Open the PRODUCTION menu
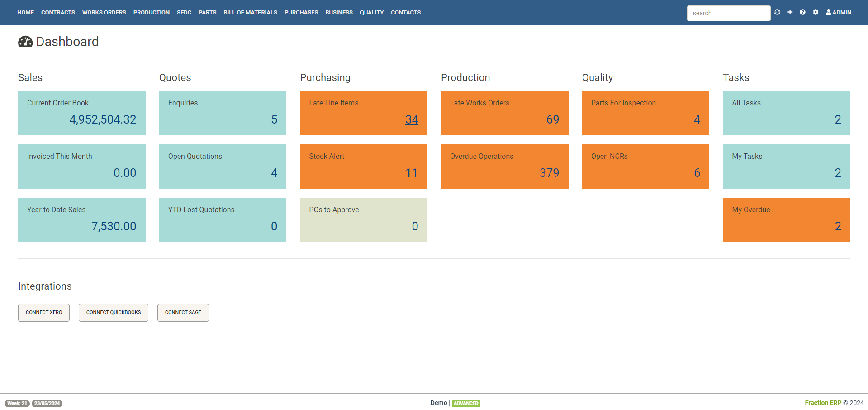 pyautogui.click(x=152, y=12)
